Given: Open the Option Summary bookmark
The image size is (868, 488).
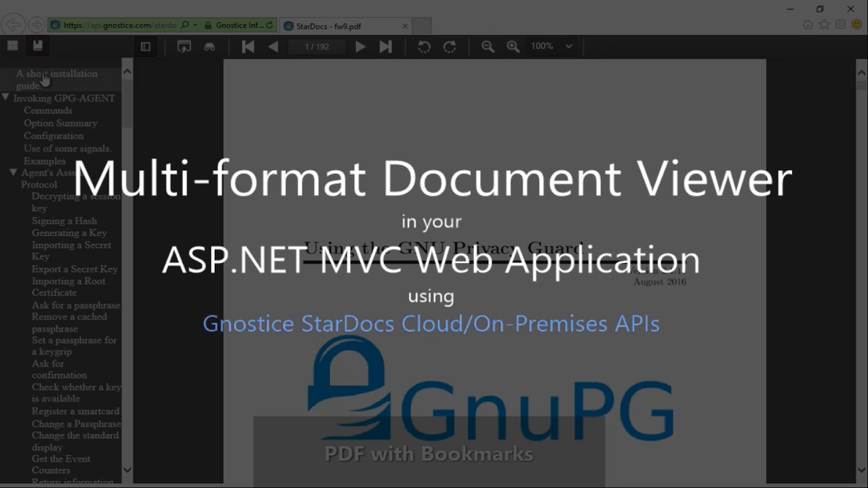Looking at the screenshot, I should [x=60, y=123].
